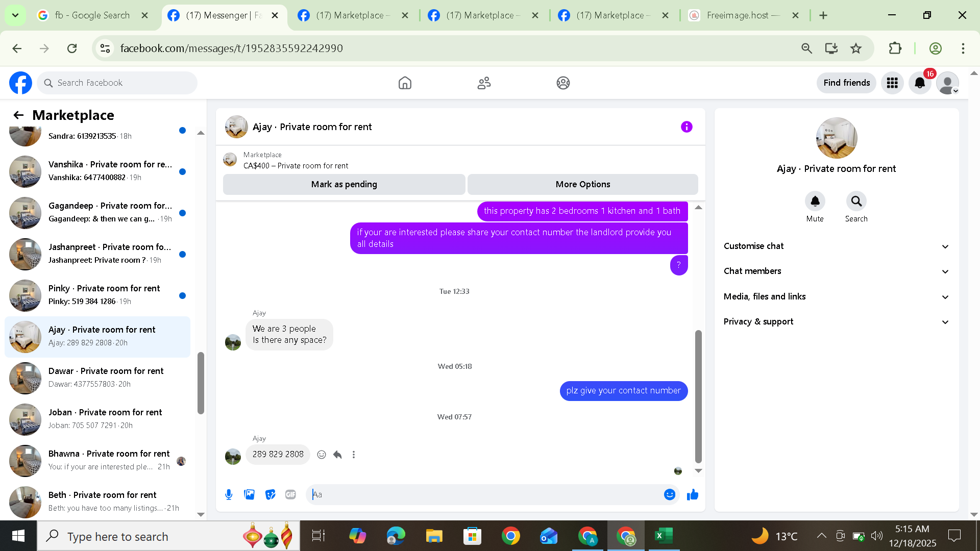Send a thumbs-up like
The width and height of the screenshot is (980, 551).
tap(692, 494)
